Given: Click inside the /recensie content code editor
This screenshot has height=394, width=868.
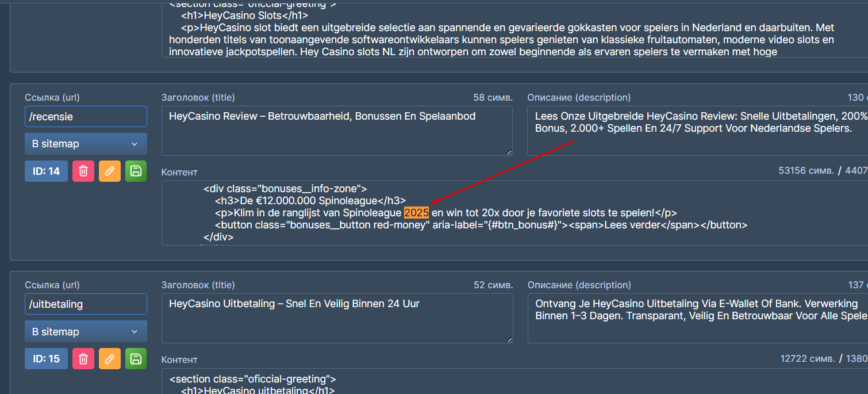Looking at the screenshot, I should click(x=514, y=213).
